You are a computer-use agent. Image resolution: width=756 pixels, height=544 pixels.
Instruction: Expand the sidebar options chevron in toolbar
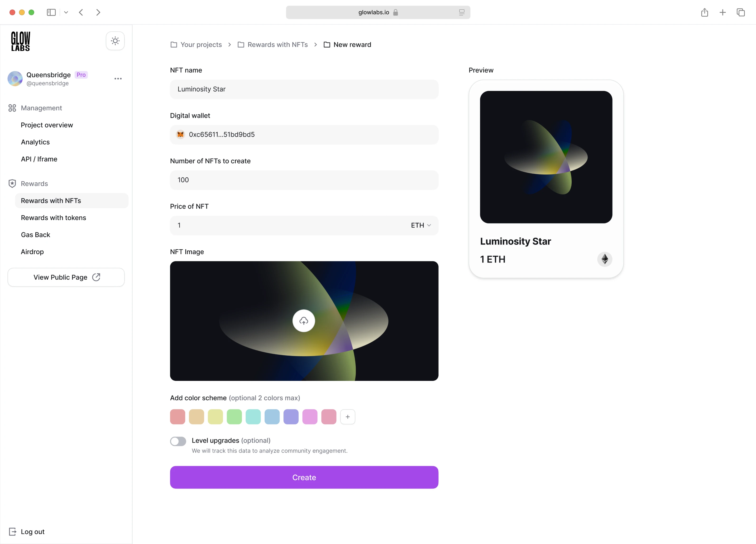click(x=66, y=12)
